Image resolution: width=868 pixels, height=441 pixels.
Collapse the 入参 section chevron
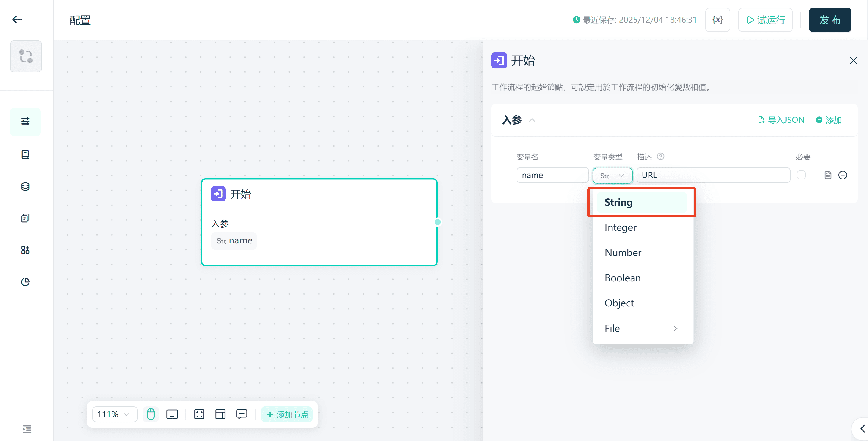click(x=532, y=120)
